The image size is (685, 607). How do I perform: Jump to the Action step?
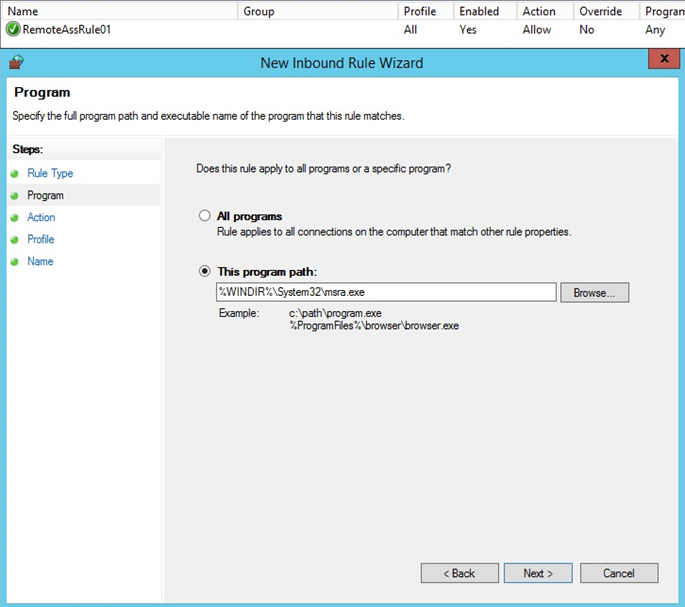pyautogui.click(x=41, y=217)
